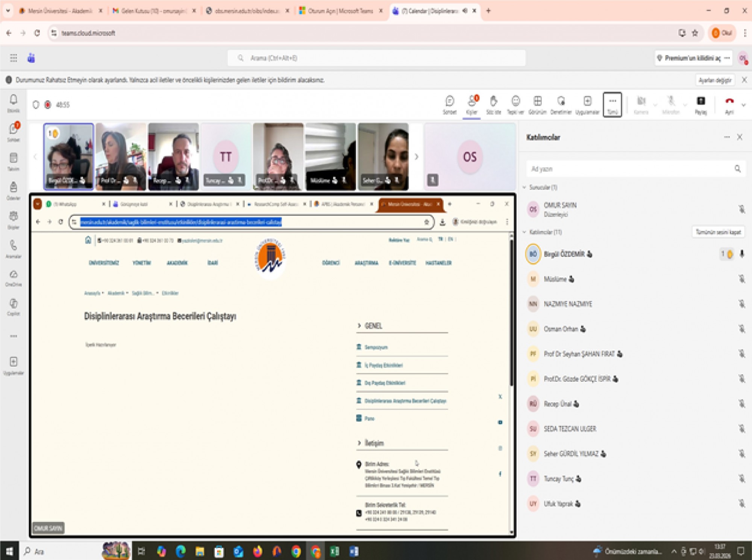The image size is (752, 560).
Task: Click the Tümünün sesini kapat button
Action: pos(718,232)
